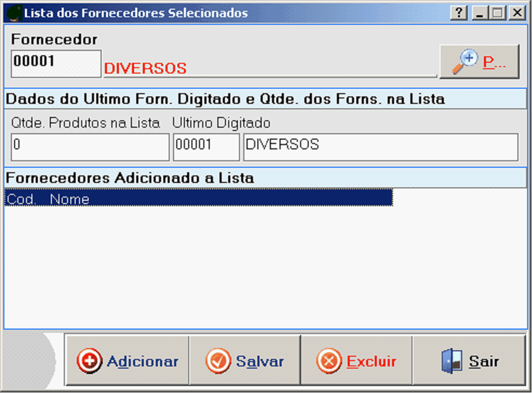Viewport: 532px width, 393px height.
Task: Click the Ultimo Digitado DIVERSOS name field
Action: (x=381, y=147)
